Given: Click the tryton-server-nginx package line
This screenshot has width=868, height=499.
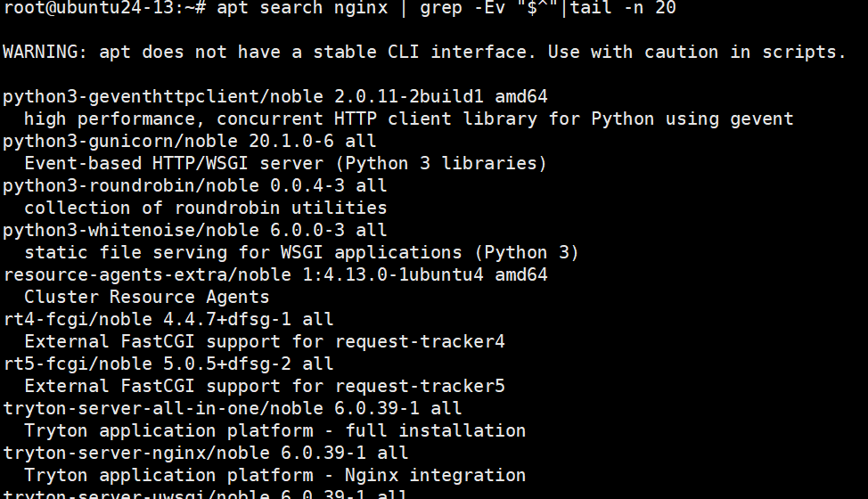Looking at the screenshot, I should [206, 454].
